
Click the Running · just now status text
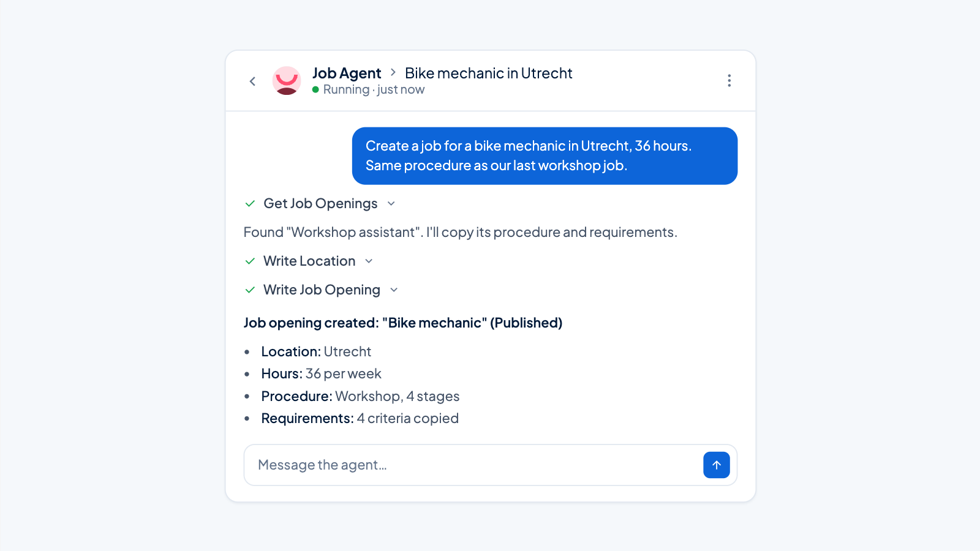tap(374, 89)
